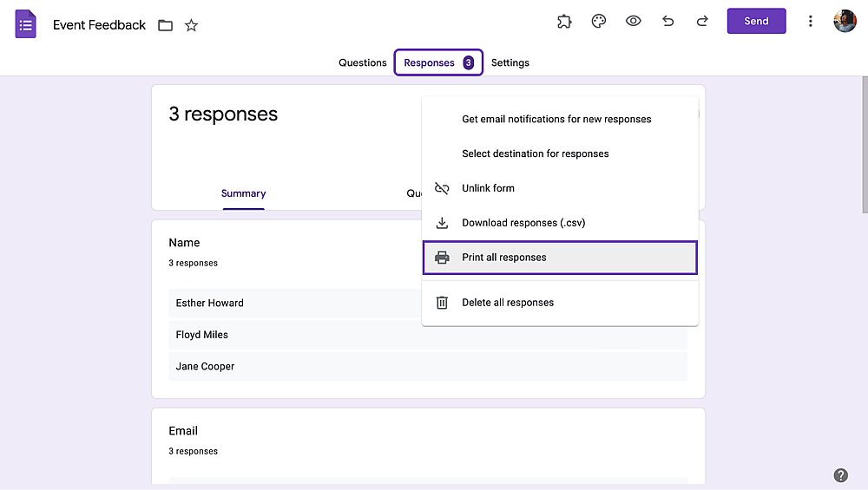Click the Event Feedback form title
The width and height of the screenshot is (868, 490).
tap(99, 25)
